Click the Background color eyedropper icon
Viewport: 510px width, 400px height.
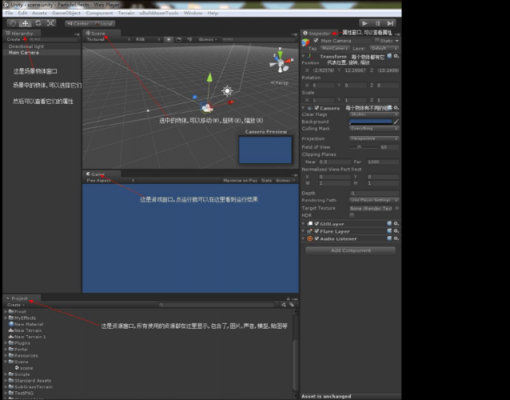click(x=396, y=122)
